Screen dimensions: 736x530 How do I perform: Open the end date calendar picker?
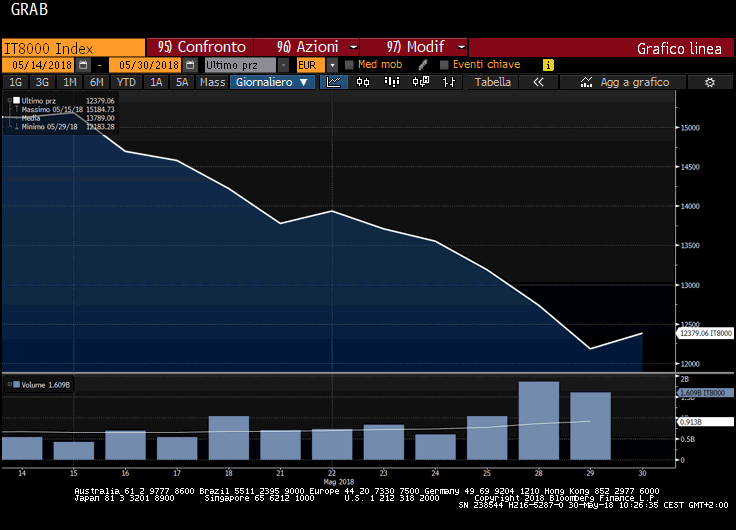190,65
